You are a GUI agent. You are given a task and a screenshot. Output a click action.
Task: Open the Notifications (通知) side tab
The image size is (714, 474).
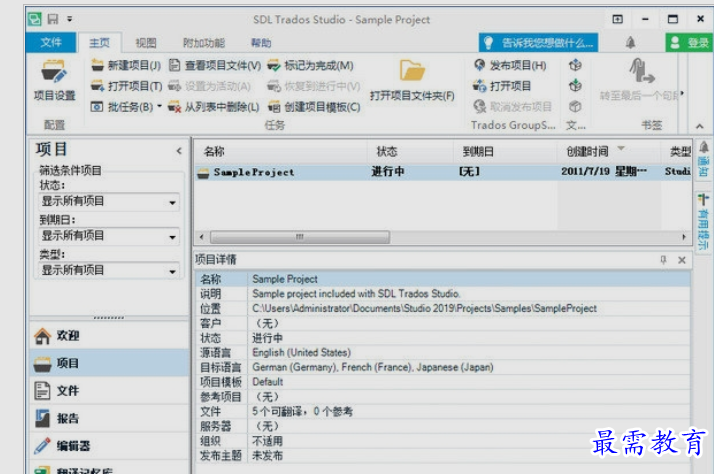(x=704, y=159)
